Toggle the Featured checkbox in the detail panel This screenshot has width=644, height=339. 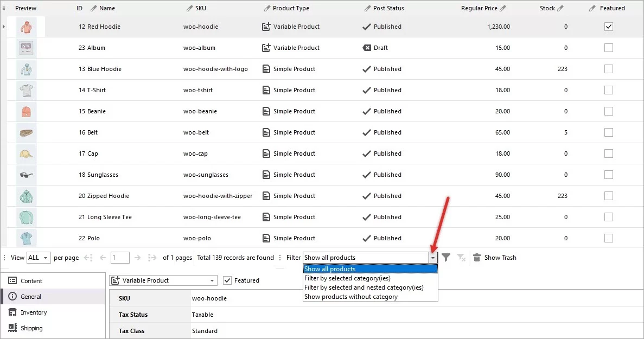coord(228,280)
